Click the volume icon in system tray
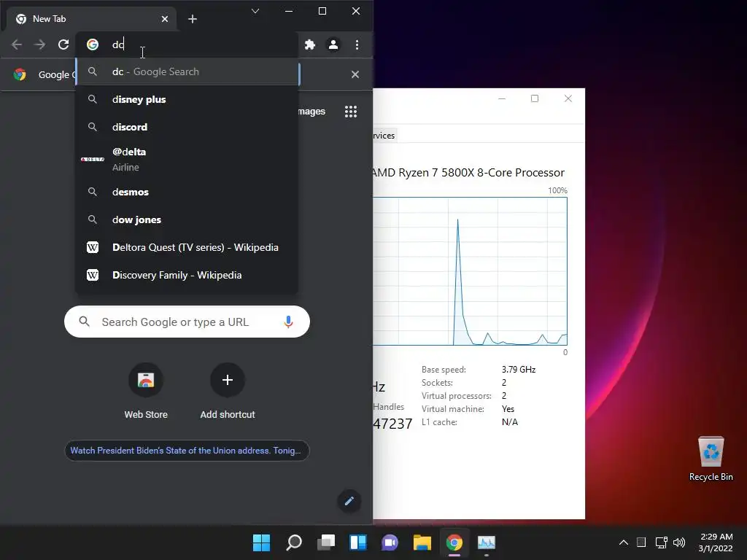This screenshot has height=560, width=747. tap(679, 542)
